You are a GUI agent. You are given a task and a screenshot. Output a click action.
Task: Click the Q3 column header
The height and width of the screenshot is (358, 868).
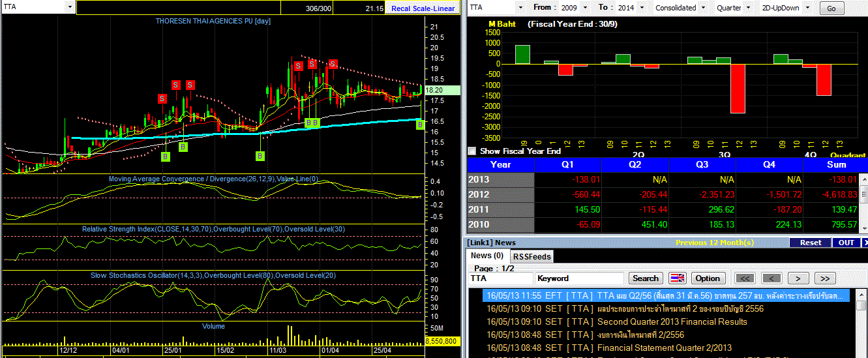click(702, 164)
